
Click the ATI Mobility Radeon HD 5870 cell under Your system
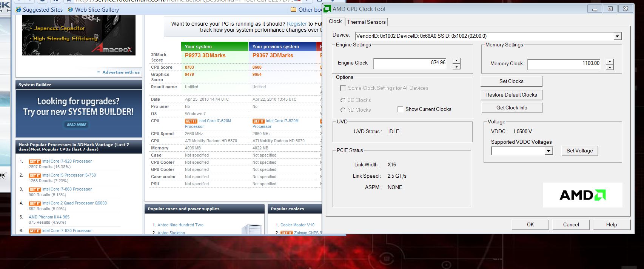[211, 141]
